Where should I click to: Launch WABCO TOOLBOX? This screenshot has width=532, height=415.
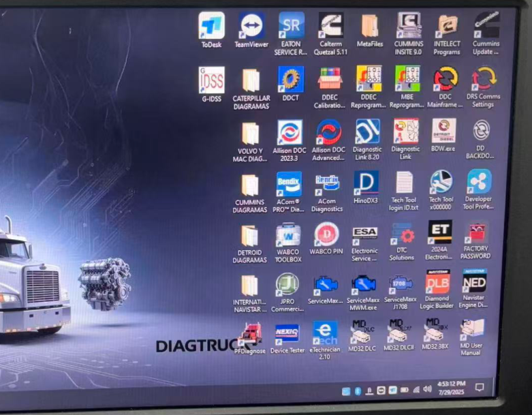288,243
